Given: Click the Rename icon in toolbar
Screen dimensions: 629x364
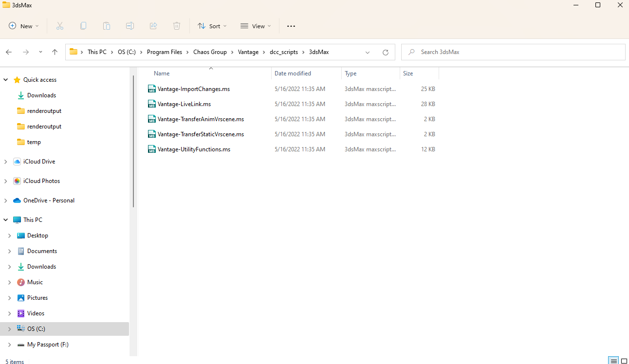Looking at the screenshot, I should pos(130,26).
